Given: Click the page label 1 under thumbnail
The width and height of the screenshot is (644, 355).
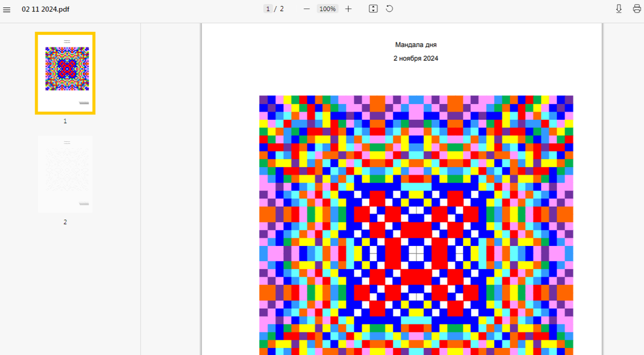Looking at the screenshot, I should pyautogui.click(x=65, y=121).
